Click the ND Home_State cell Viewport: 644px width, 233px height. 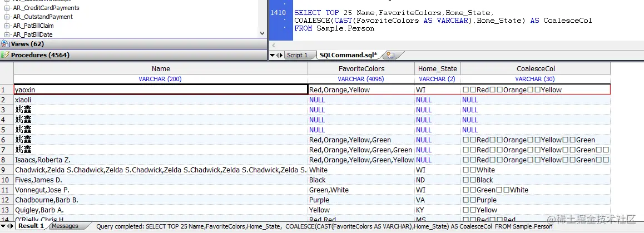438,180
